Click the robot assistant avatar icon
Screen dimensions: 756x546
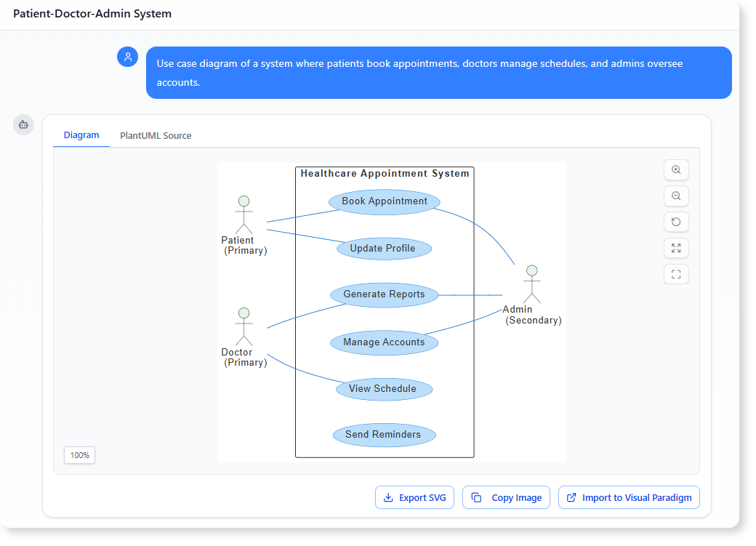point(23,124)
